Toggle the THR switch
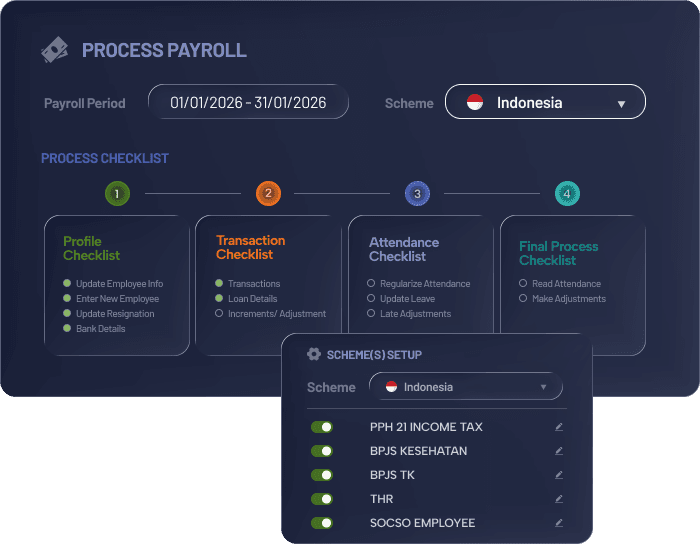 tap(322, 499)
